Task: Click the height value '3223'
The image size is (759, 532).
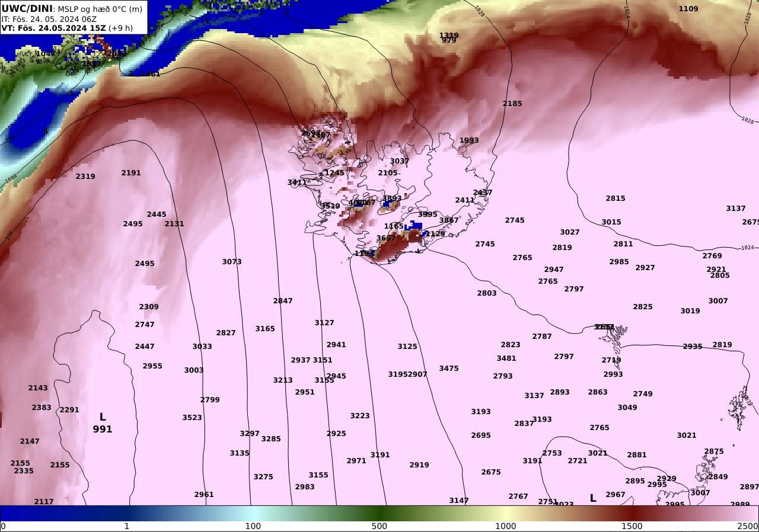Action: pos(360,416)
